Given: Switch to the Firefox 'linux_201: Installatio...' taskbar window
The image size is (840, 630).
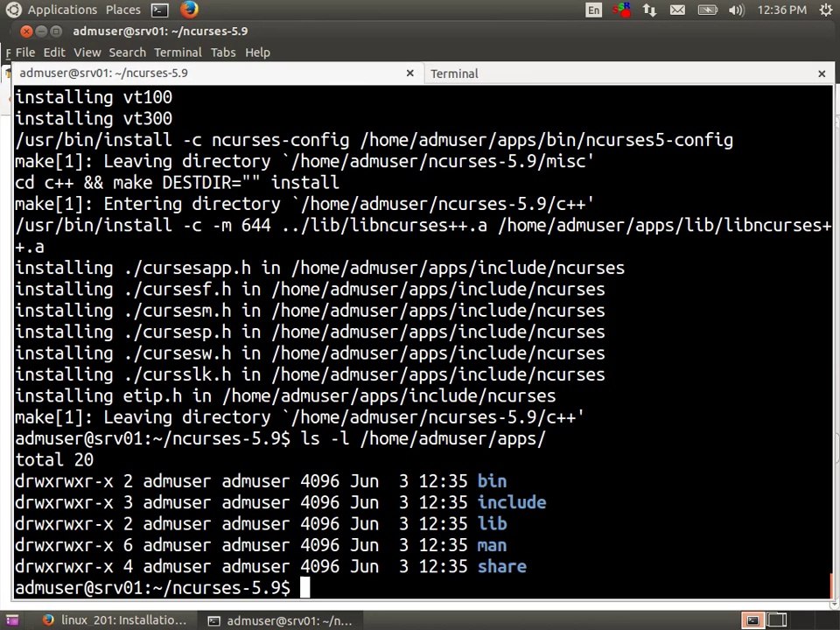Looking at the screenshot, I should point(114,620).
